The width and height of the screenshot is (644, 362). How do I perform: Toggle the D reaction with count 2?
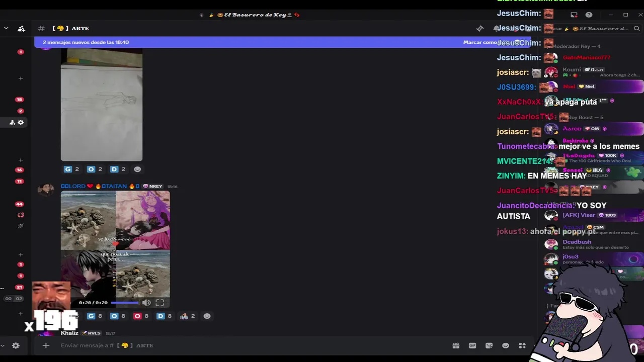[117, 169]
